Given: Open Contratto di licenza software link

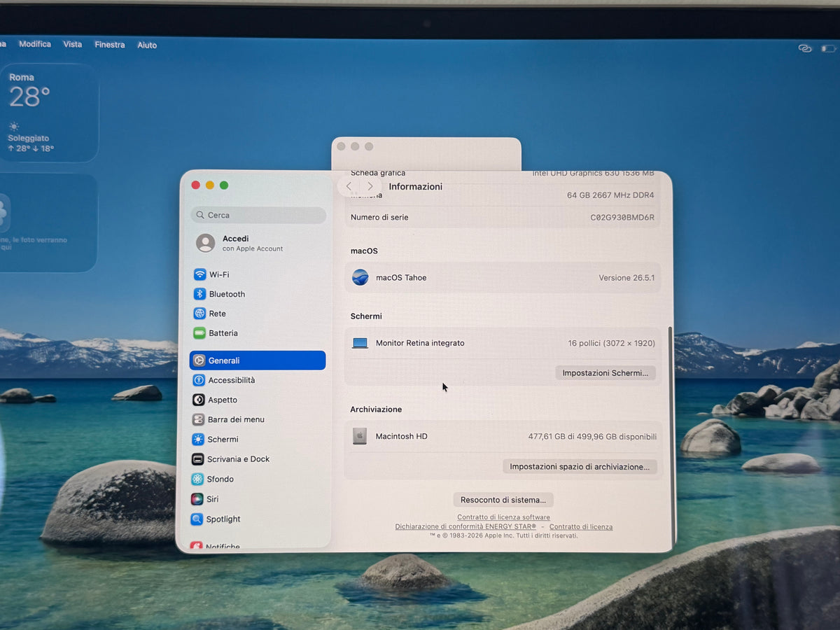Looking at the screenshot, I should (x=503, y=517).
